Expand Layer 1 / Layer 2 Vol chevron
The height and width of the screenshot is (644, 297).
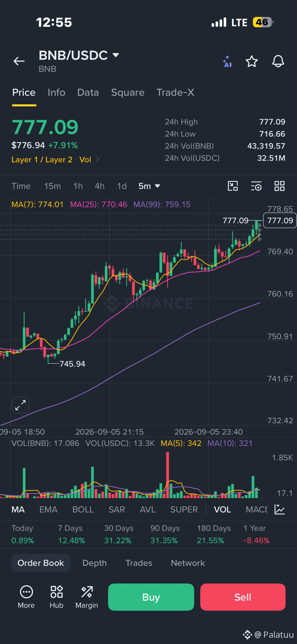coord(98,160)
